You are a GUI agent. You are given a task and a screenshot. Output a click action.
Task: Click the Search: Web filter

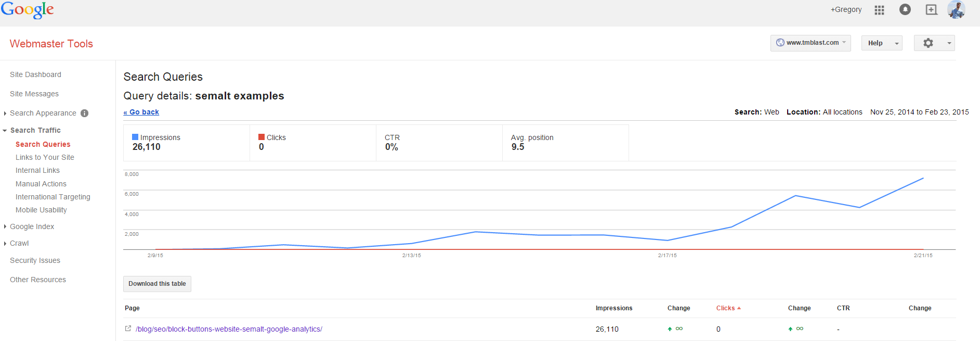[757, 112]
